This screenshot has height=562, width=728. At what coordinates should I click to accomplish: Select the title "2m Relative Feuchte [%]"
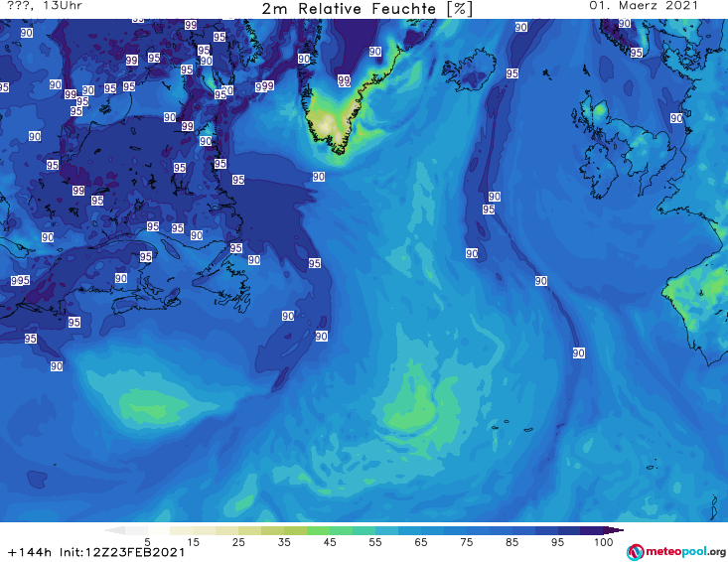(367, 9)
